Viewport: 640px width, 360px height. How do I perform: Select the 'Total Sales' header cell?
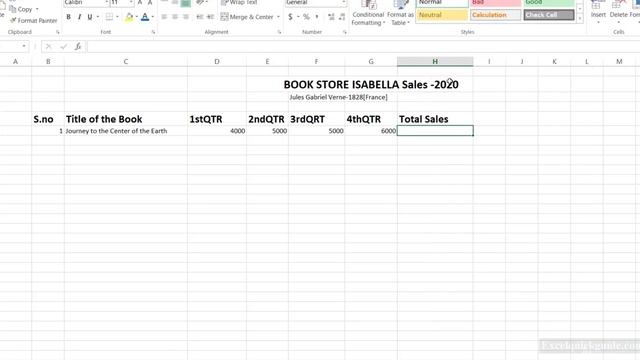(435, 119)
